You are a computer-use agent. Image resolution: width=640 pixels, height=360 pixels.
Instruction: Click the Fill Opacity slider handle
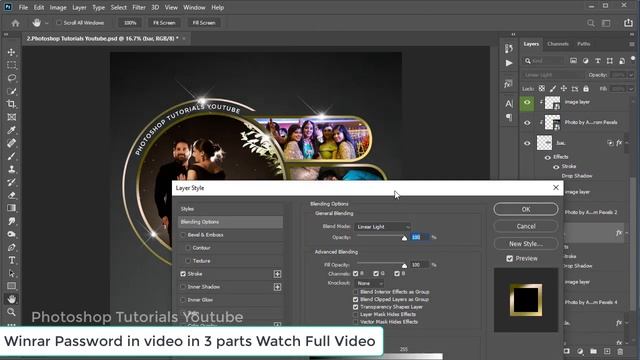[404, 265]
